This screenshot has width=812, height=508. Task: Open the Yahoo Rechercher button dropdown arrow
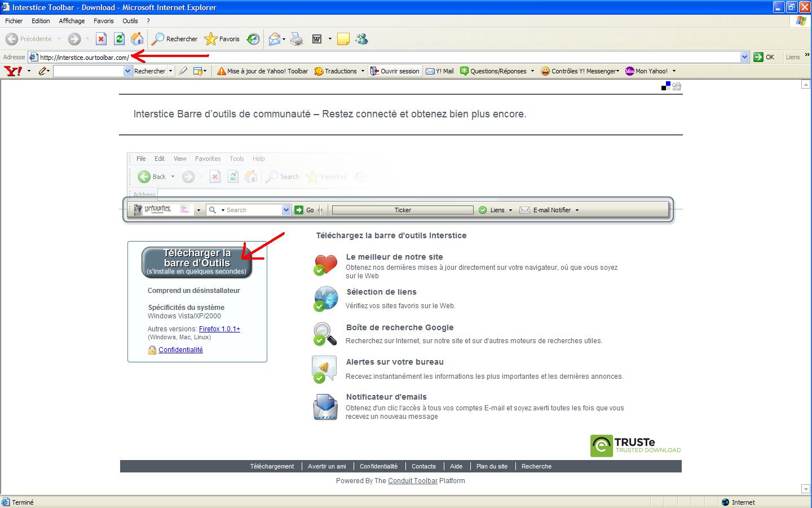pos(170,71)
